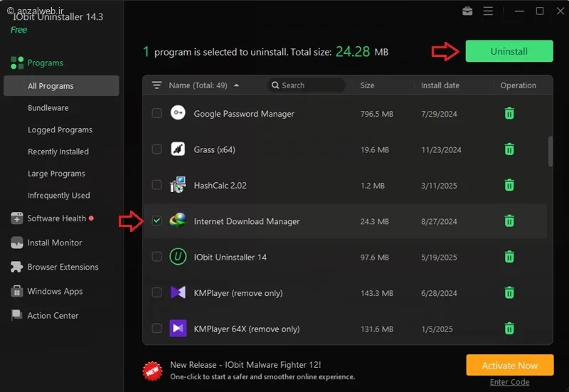Image resolution: width=569 pixels, height=392 pixels.
Task: Open Install Monitor in the sidebar
Action: tap(46, 243)
